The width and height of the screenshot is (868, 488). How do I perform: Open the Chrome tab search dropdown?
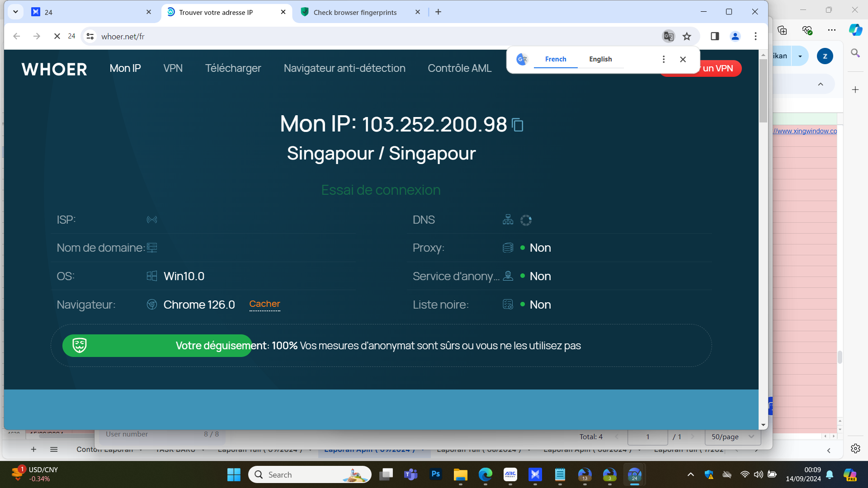coord(15,12)
